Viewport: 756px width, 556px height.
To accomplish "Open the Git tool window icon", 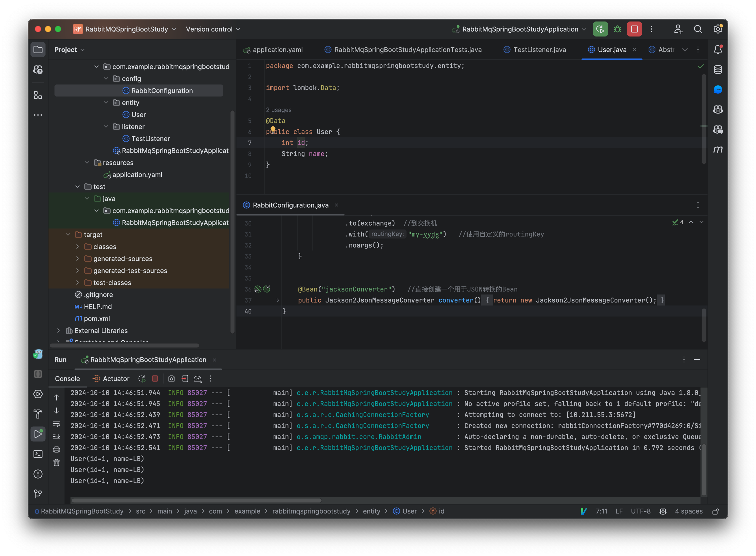I will 38,494.
